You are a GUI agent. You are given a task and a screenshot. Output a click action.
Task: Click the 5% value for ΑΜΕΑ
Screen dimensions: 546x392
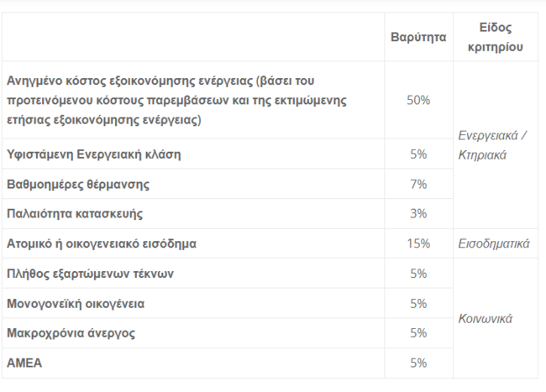coord(418,363)
